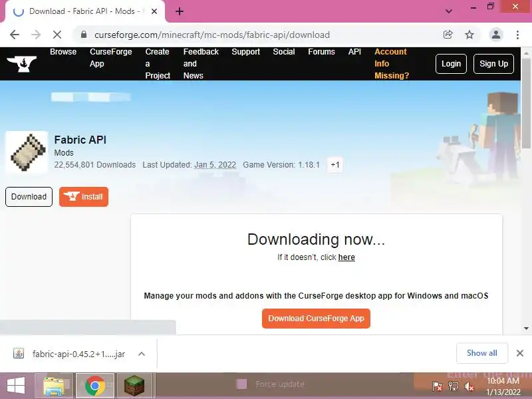Image resolution: width=532 pixels, height=399 pixels.
Task: Click the Action Center flag tray icon
Action: [x=437, y=386]
